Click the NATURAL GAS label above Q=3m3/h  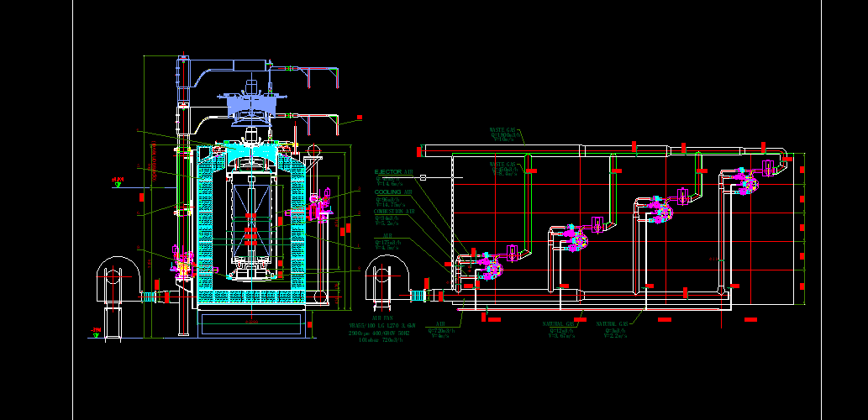612,324
